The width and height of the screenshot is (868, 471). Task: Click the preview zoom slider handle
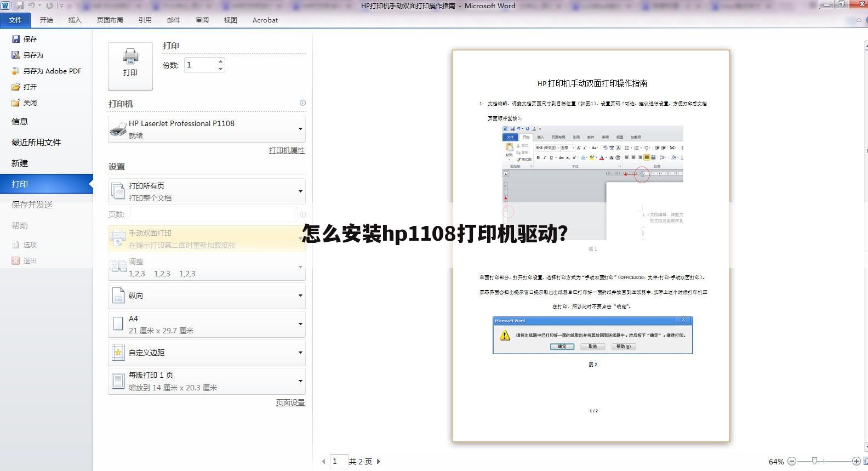[815, 461]
